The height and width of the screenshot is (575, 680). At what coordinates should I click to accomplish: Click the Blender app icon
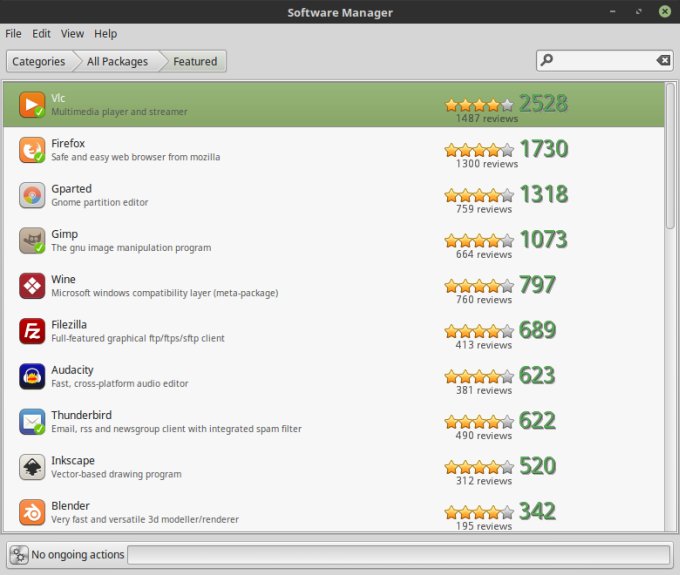[32, 513]
